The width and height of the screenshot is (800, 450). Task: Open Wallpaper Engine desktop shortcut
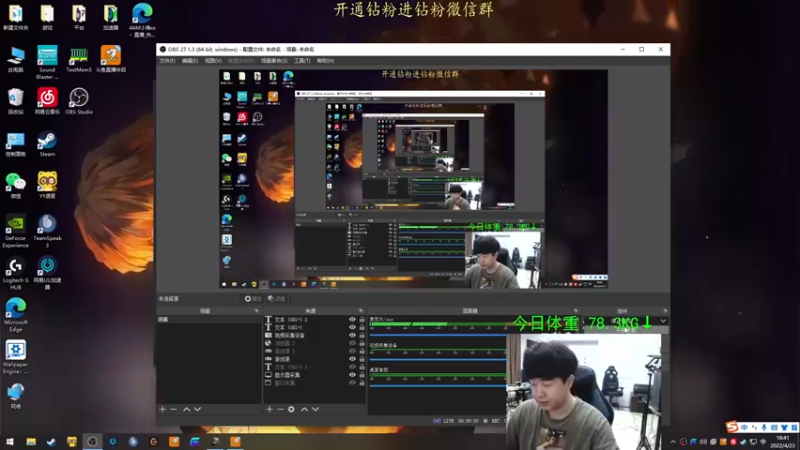pos(15,357)
